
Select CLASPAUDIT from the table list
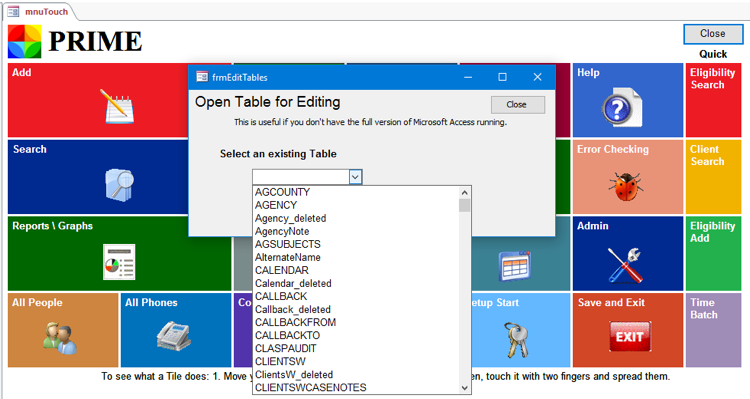pyautogui.click(x=356, y=348)
